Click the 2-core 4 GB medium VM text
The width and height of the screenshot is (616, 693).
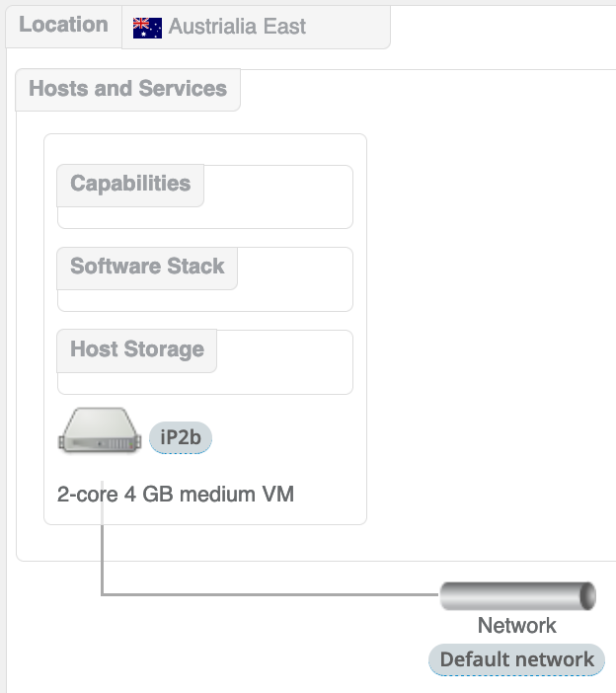pyautogui.click(x=176, y=495)
